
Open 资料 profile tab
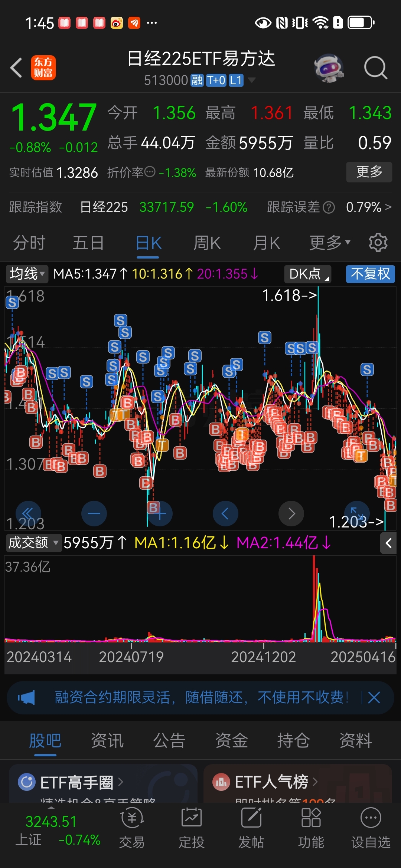[x=356, y=741]
